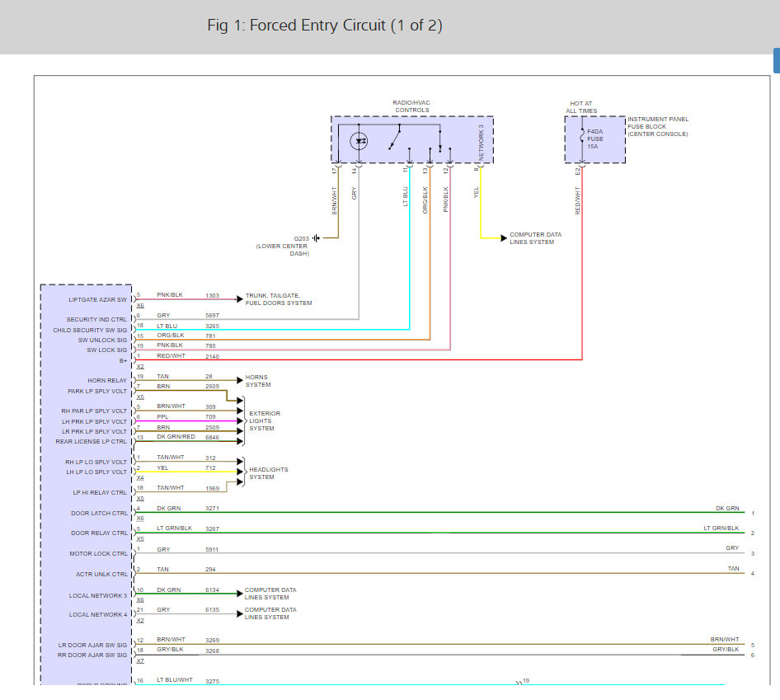Click the arrowhead pointing to Trunk, Tailgate text
Image resolution: width=780 pixels, height=700 pixels.
[x=240, y=299]
